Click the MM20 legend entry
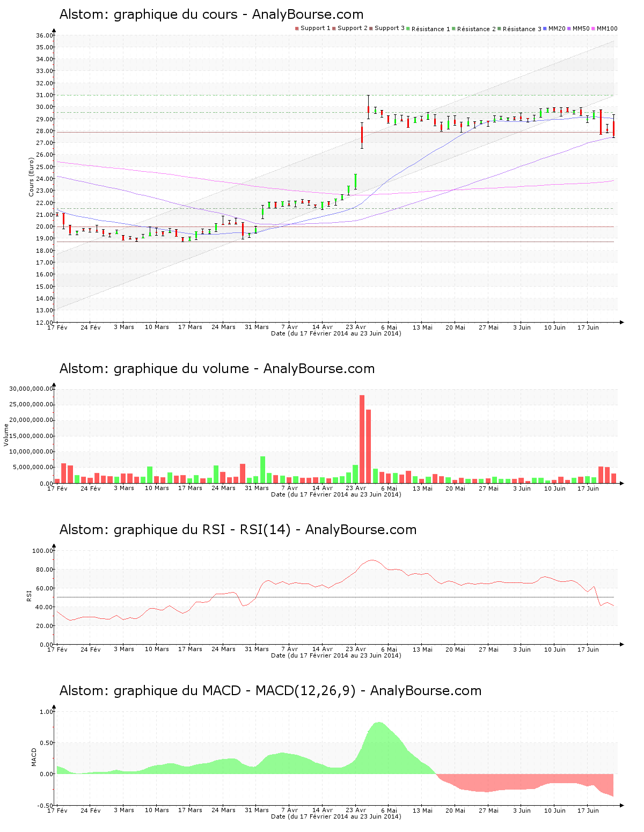Screen dimensions: 644x832 pos(554,28)
